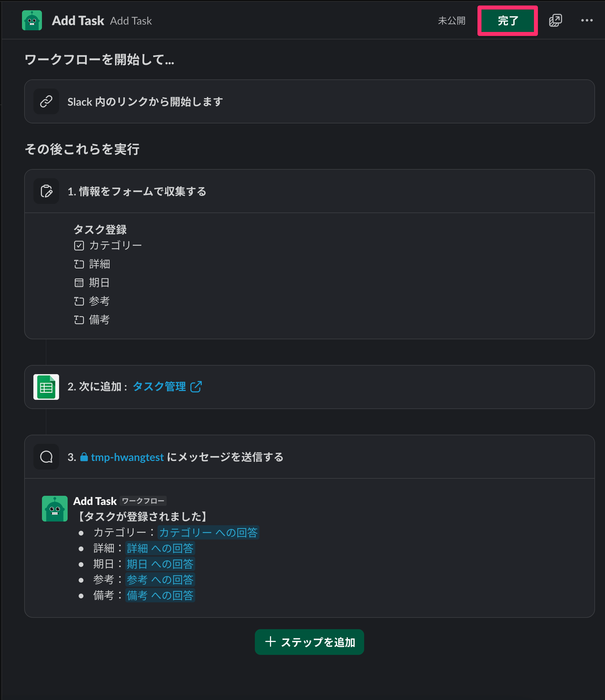Open the タスク管理 spreadsheet link
This screenshot has height=700, width=605.
click(159, 386)
